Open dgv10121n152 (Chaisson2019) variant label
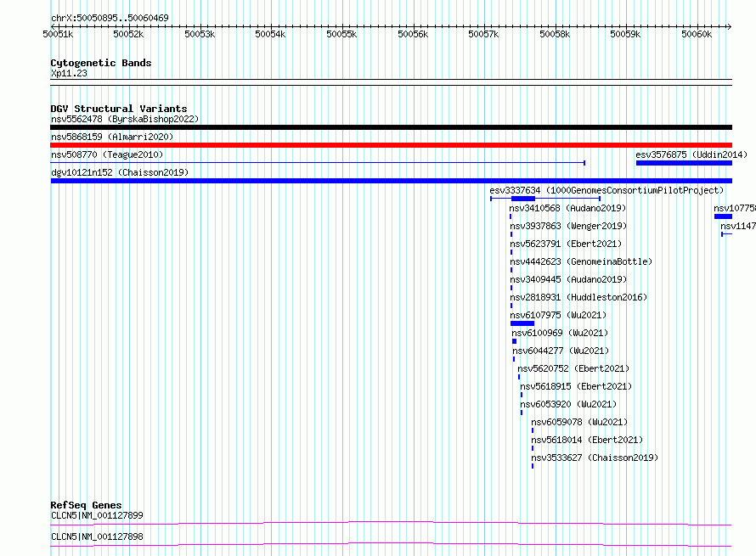The image size is (756, 556). [x=120, y=172]
